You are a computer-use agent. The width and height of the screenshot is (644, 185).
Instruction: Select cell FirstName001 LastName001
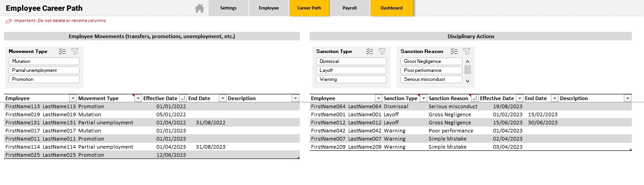pyautogui.click(x=346, y=115)
